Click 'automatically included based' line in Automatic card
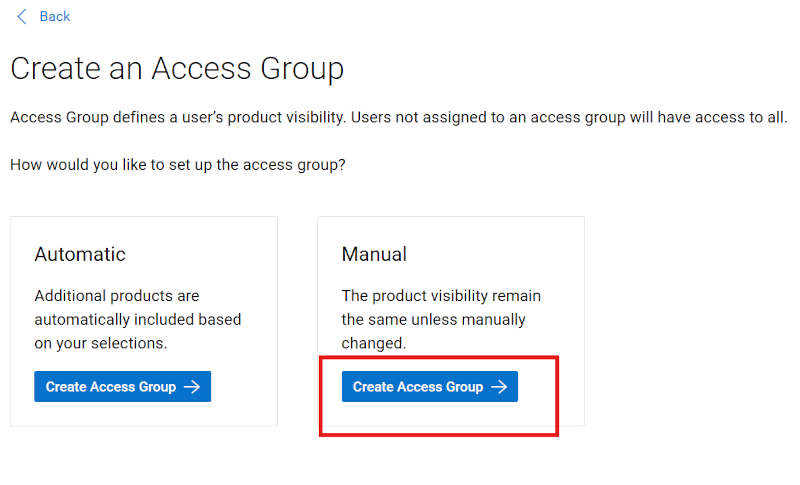 [138, 320]
